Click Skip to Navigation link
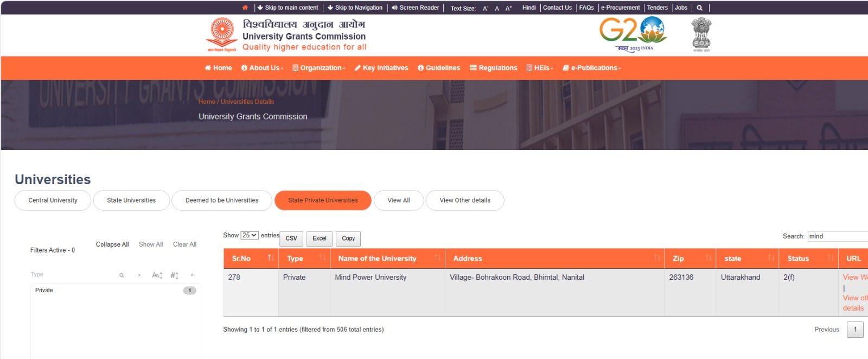The image size is (868, 359). pyautogui.click(x=355, y=8)
